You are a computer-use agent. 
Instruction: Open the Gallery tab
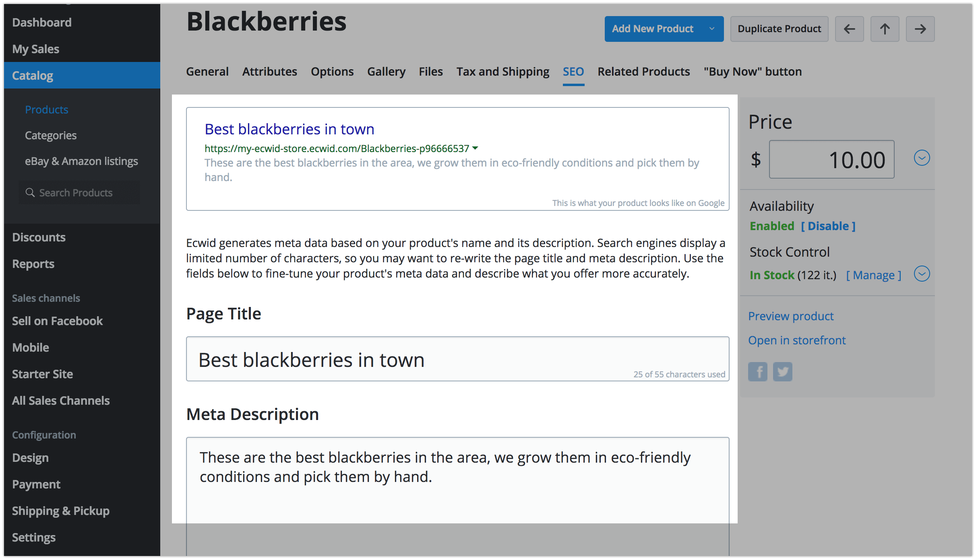[x=386, y=72]
